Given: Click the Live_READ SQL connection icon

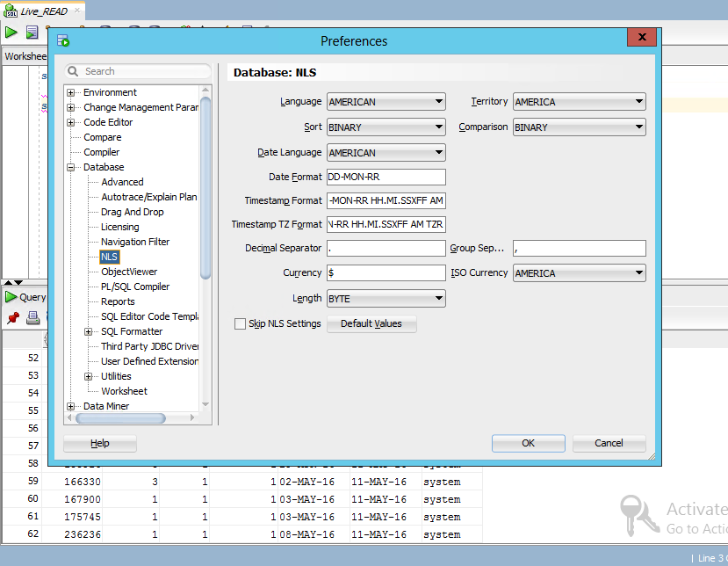Looking at the screenshot, I should pyautogui.click(x=11, y=11).
